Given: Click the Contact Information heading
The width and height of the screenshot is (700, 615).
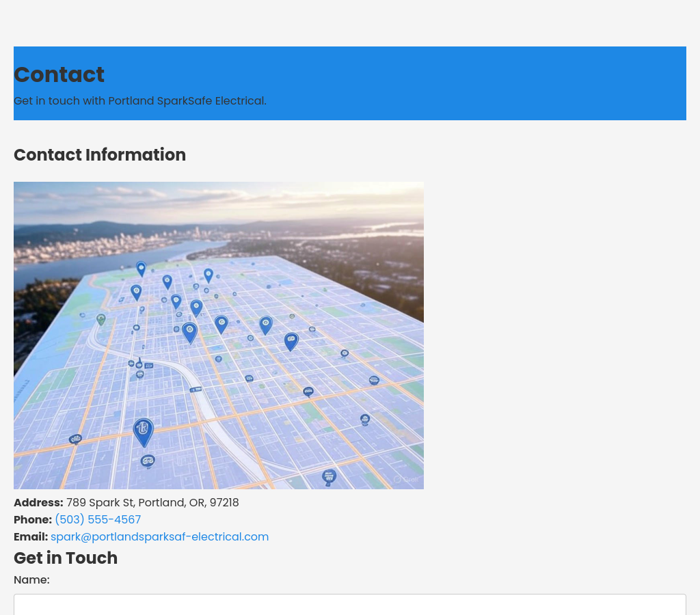Looking at the screenshot, I should pos(100,155).
